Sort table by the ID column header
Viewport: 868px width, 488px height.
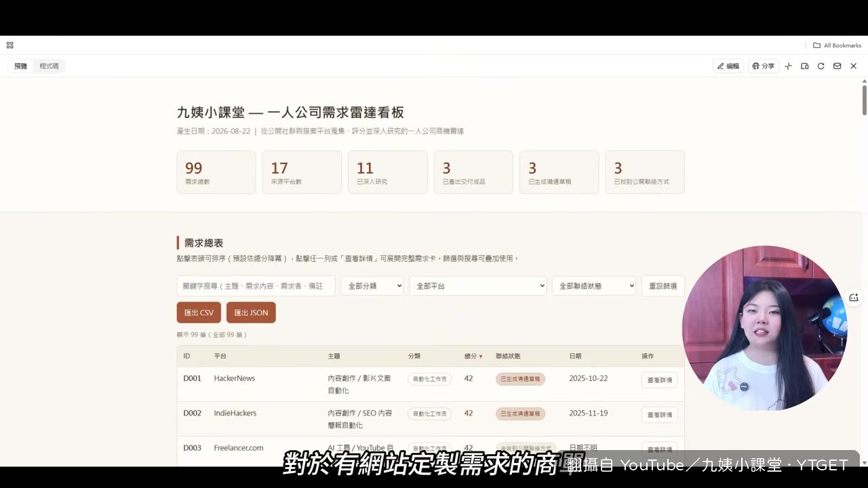(186, 356)
